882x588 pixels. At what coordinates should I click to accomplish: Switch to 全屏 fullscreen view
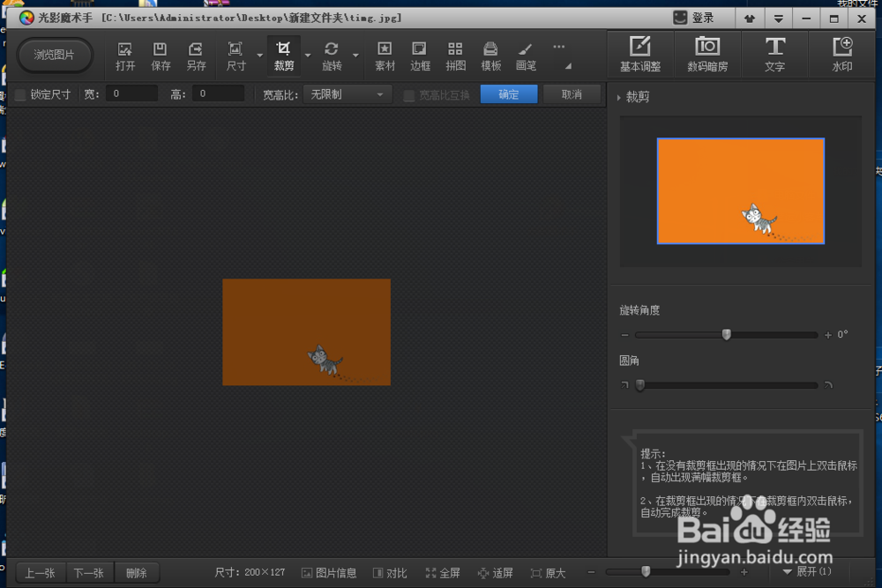tap(443, 573)
